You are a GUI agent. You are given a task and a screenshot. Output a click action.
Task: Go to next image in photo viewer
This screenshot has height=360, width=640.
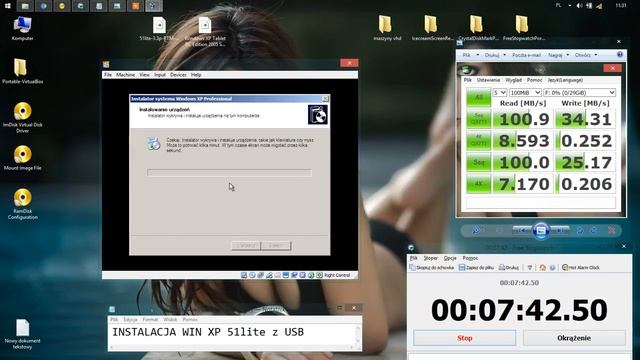tap(560, 231)
